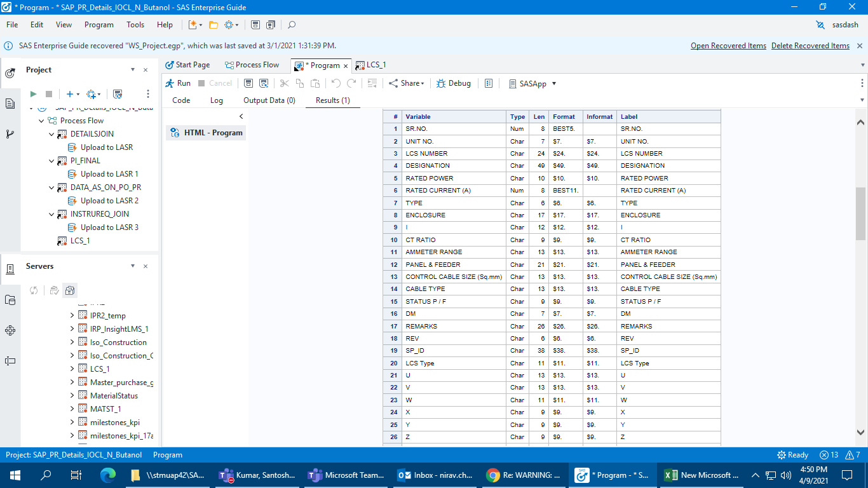Click the Delete Recovered Items link

810,46
